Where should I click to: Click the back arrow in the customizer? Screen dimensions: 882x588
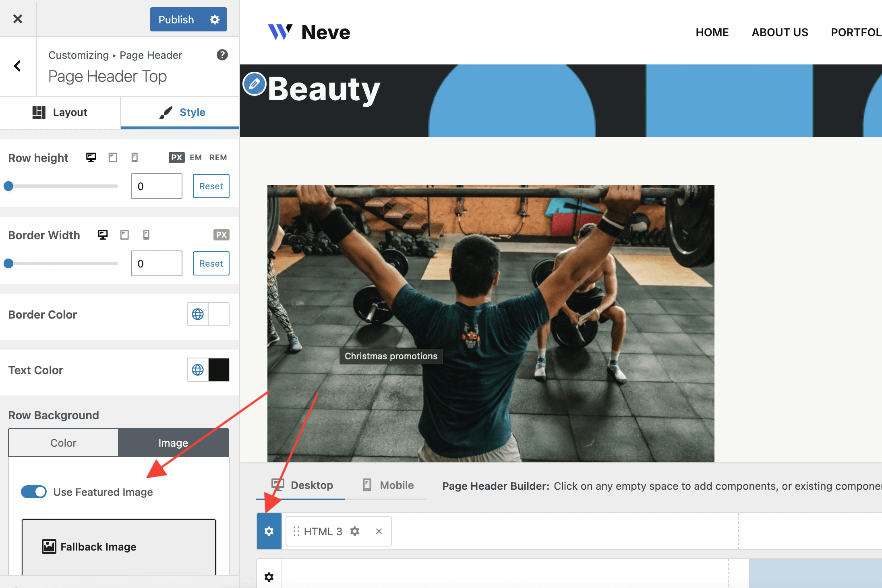tap(17, 66)
